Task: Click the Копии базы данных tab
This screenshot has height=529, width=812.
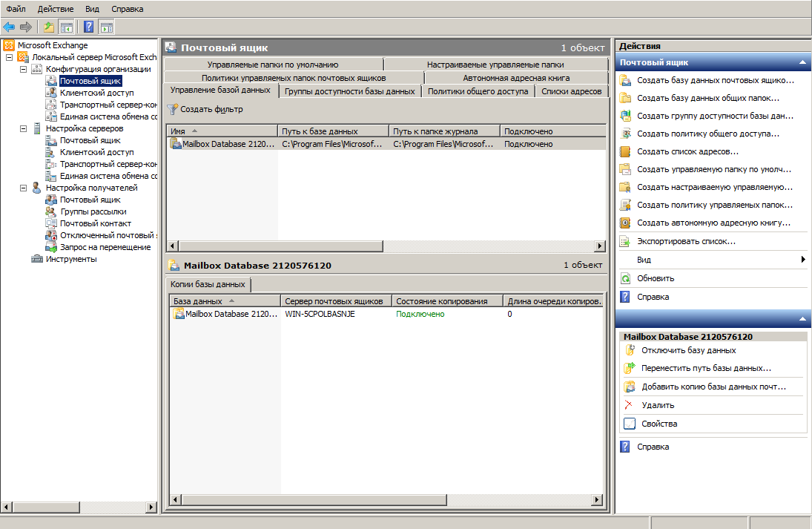Action: (208, 284)
